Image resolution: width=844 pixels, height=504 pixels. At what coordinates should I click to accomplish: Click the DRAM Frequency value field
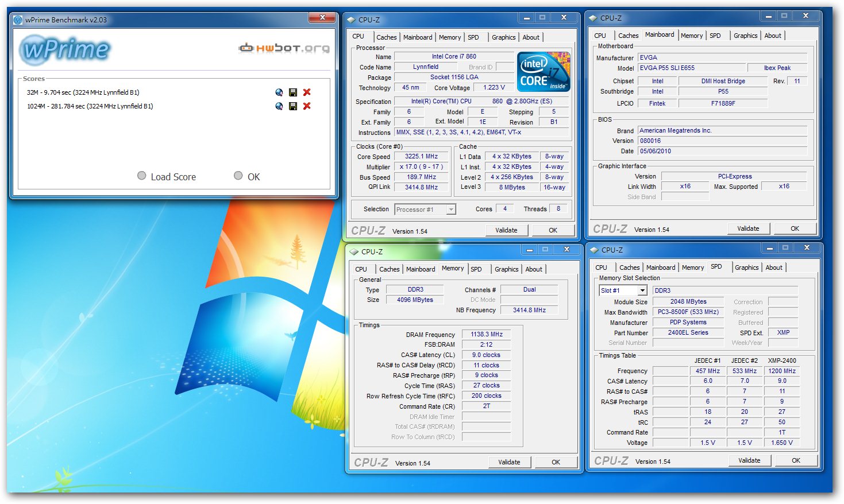tap(486, 334)
